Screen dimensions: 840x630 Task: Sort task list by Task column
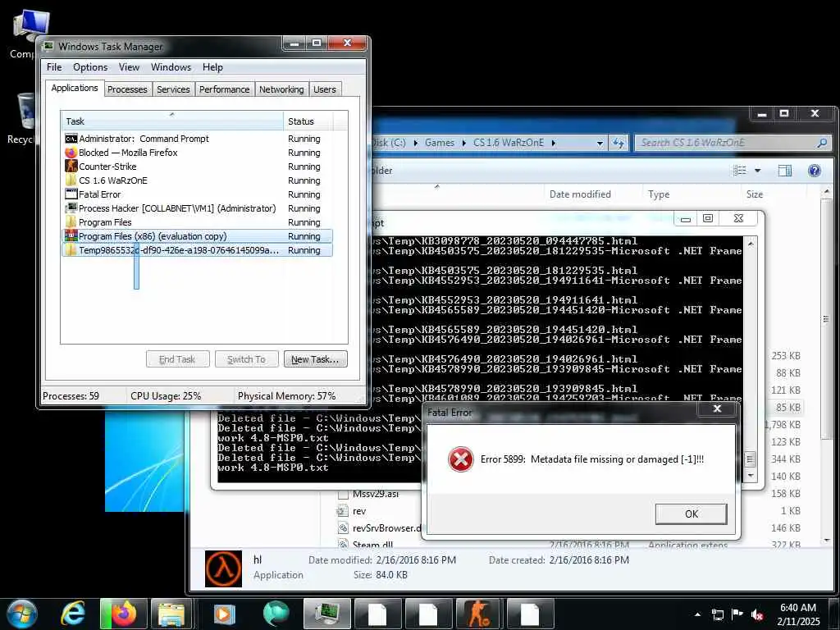(172, 121)
